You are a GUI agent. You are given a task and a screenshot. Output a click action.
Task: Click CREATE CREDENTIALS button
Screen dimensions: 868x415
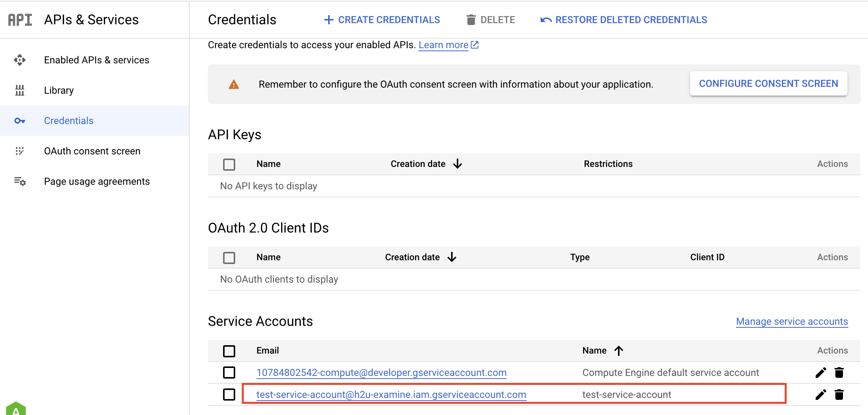coord(382,20)
